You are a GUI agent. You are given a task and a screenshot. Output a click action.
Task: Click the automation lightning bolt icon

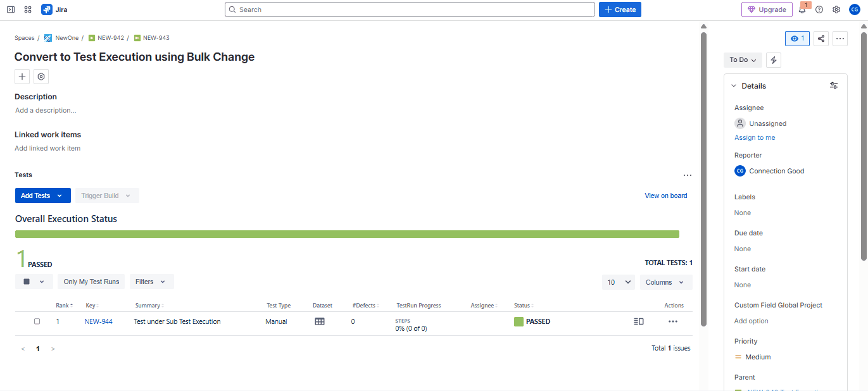773,59
